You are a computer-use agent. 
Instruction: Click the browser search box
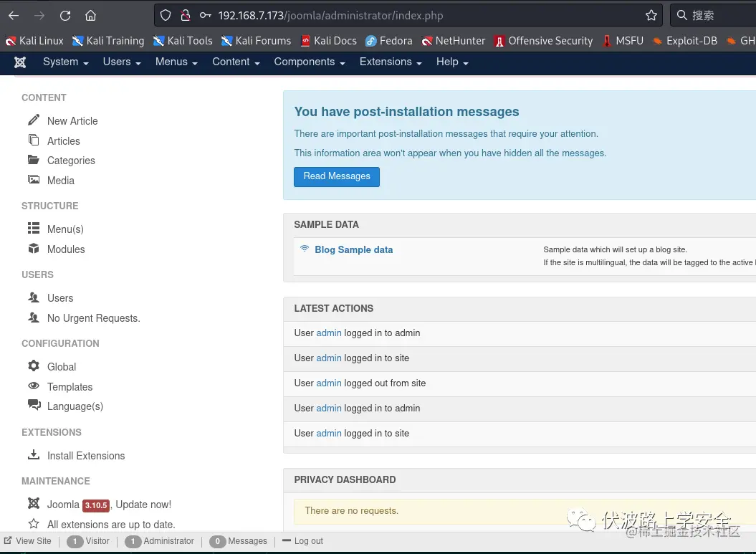click(713, 16)
